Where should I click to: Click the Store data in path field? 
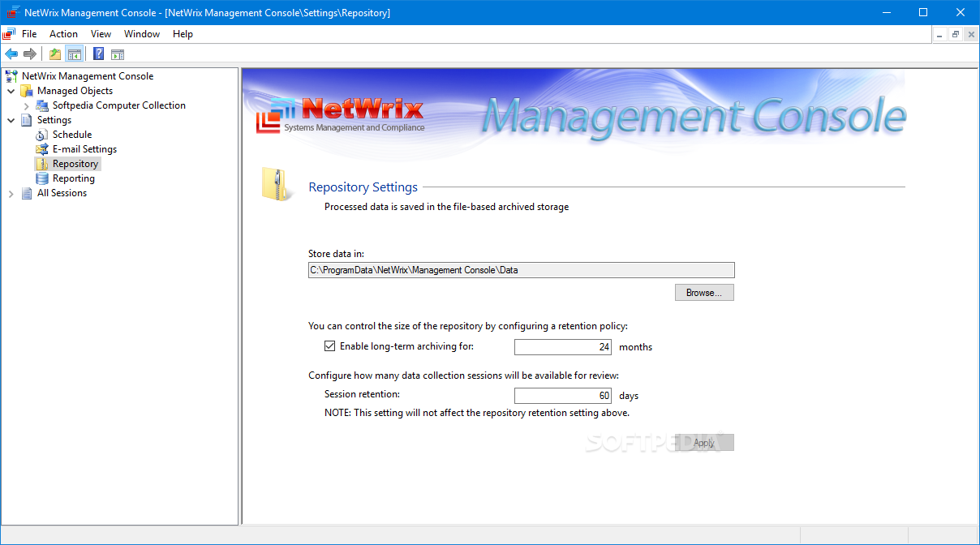521,270
